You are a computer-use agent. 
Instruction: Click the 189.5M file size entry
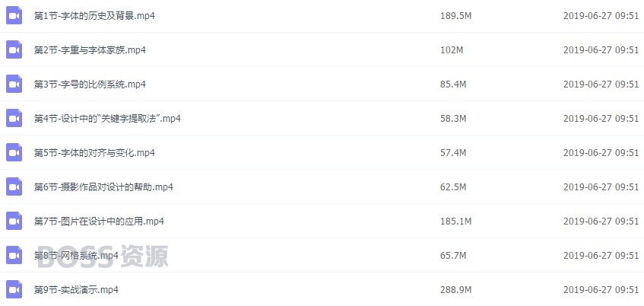(x=456, y=16)
